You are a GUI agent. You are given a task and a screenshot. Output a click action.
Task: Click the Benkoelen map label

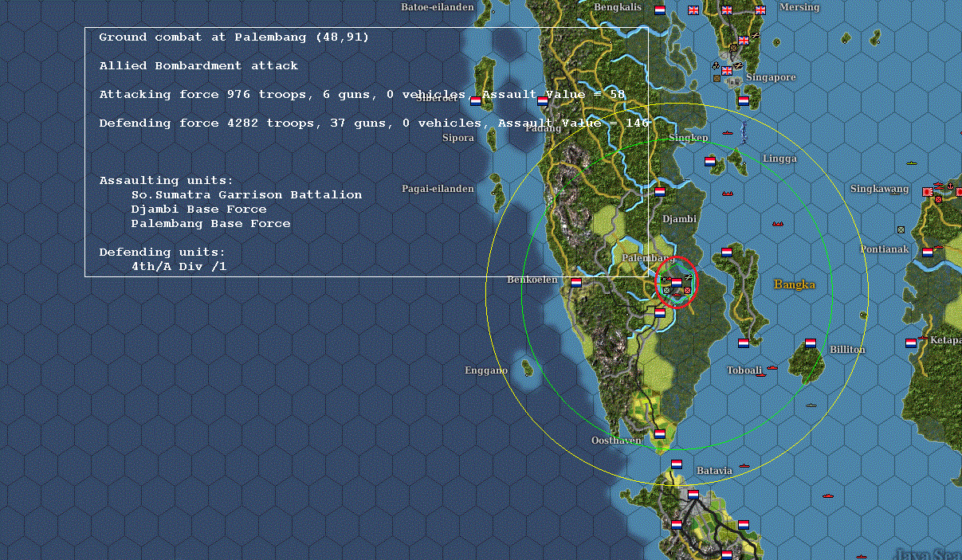532,280
